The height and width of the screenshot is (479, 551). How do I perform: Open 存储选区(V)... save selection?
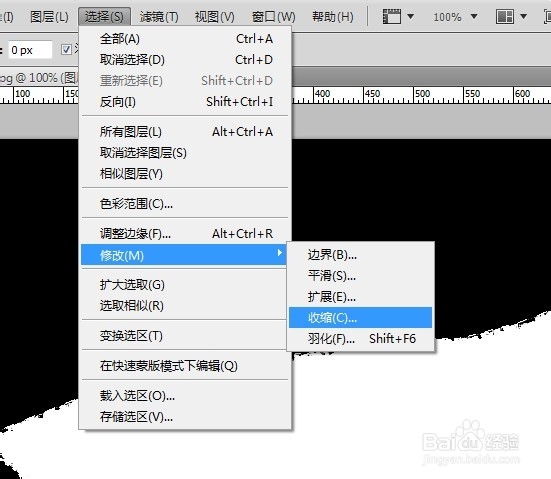click(186, 417)
